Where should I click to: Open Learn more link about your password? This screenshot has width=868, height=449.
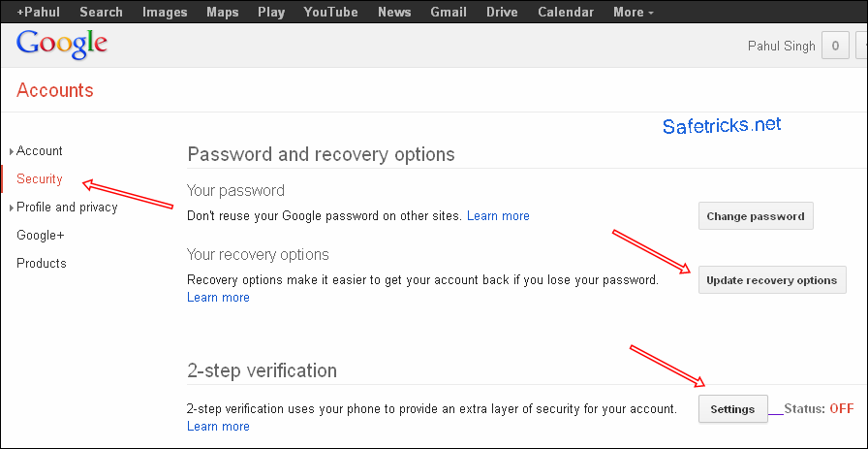tap(498, 216)
